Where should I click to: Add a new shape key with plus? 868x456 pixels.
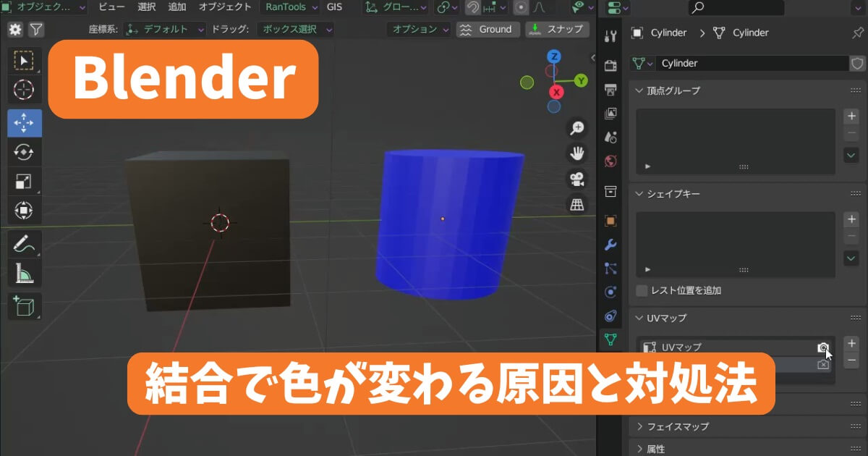coord(851,219)
